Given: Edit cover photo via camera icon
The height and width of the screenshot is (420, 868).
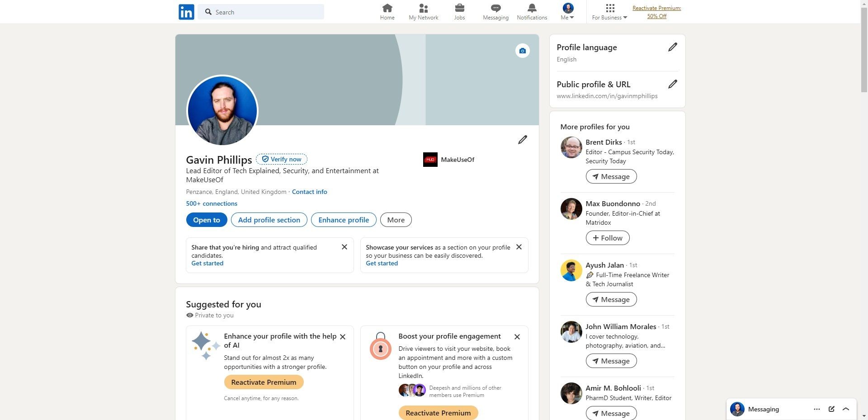Looking at the screenshot, I should (522, 51).
